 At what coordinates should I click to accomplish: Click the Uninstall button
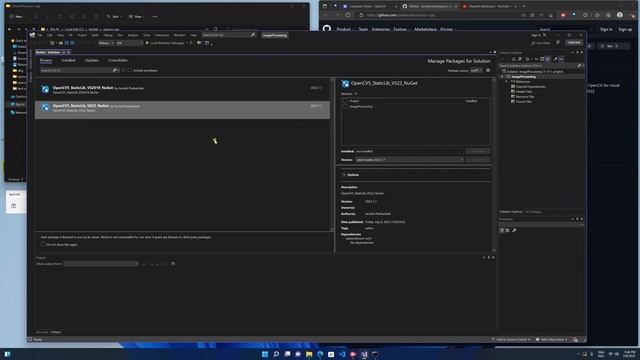478,151
